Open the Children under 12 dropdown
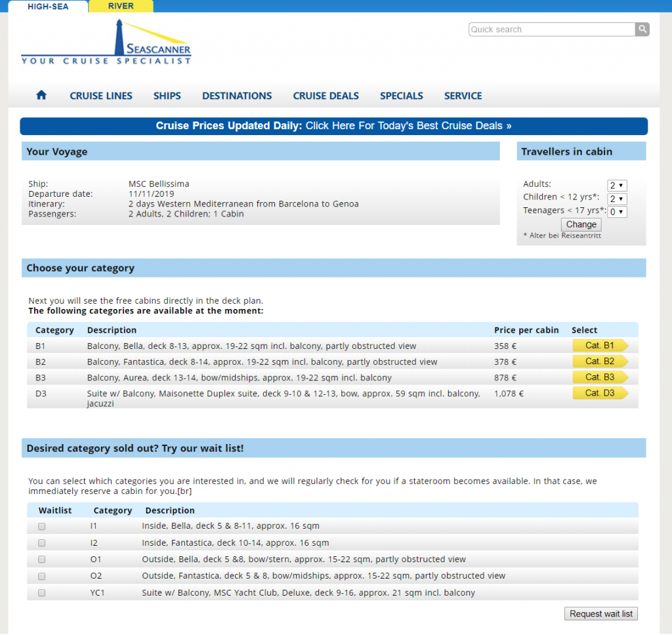The height and width of the screenshot is (635, 672). tap(617, 199)
